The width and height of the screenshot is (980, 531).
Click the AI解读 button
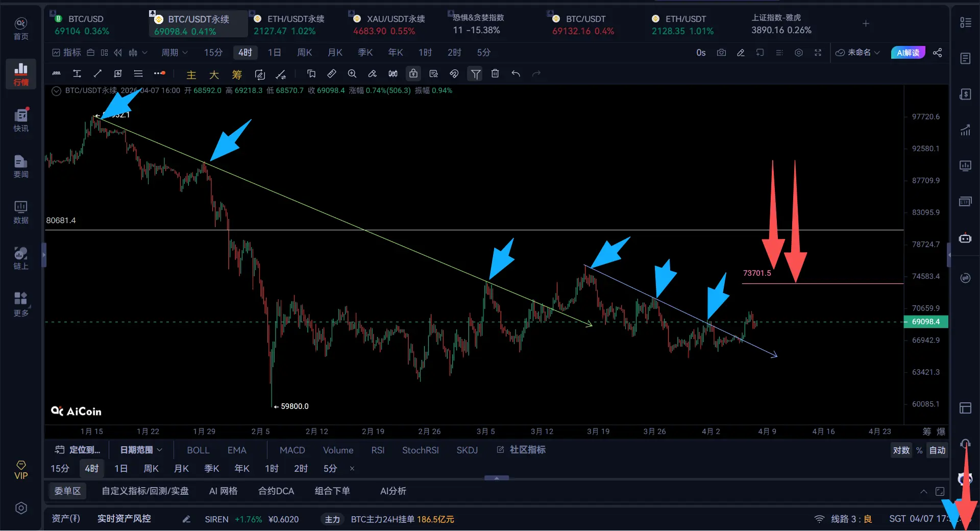(908, 53)
